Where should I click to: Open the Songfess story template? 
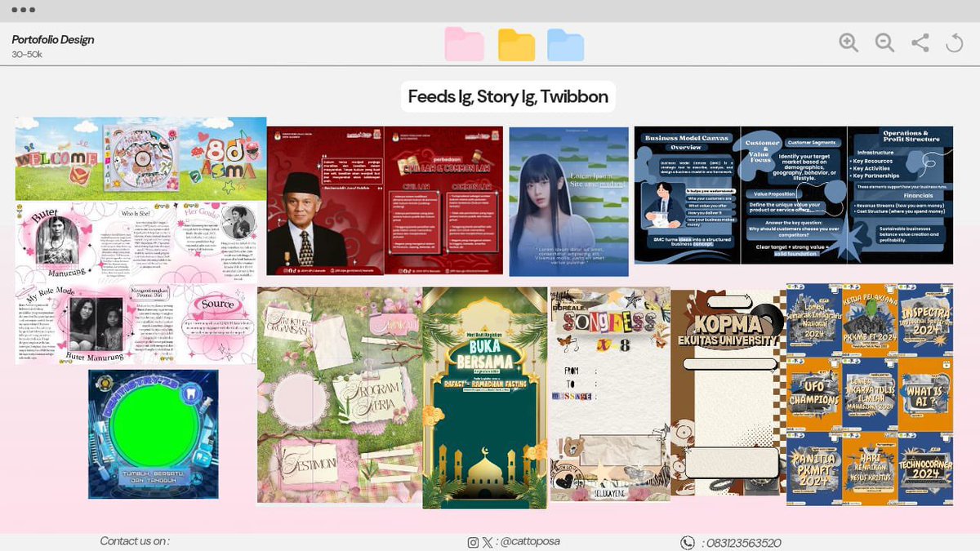[x=610, y=394]
